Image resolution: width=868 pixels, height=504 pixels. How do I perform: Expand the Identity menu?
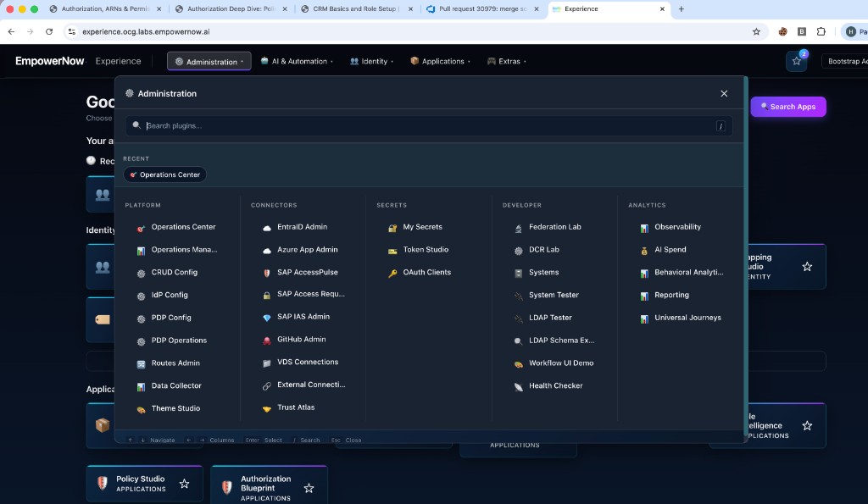pyautogui.click(x=371, y=61)
